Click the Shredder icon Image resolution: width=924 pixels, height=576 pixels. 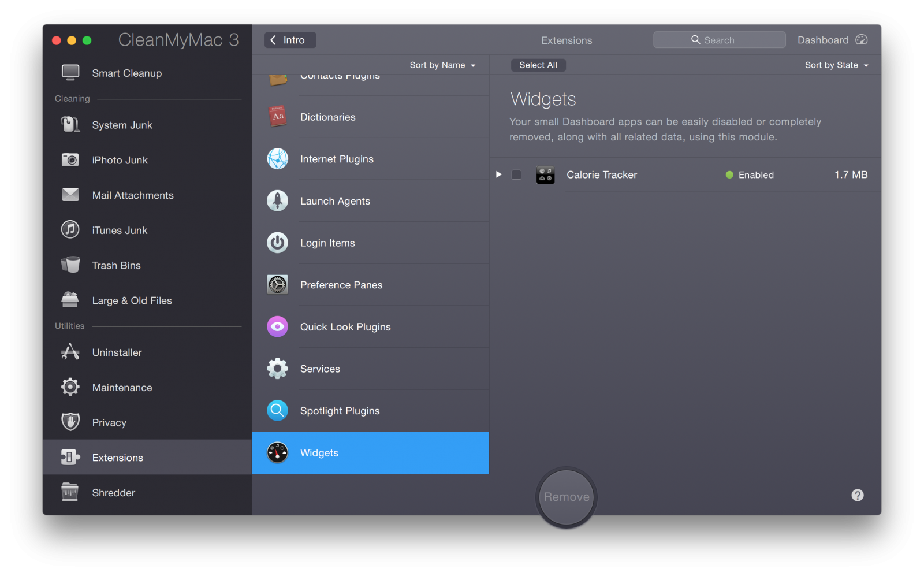(70, 492)
